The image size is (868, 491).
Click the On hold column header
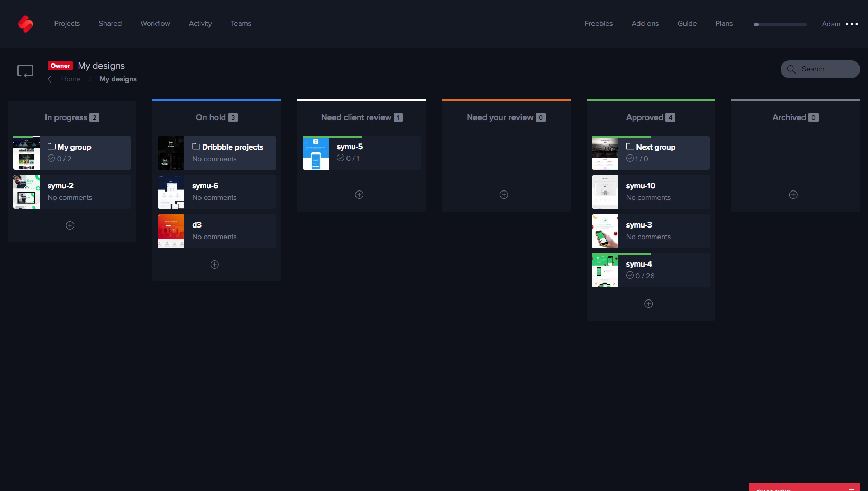click(x=217, y=117)
